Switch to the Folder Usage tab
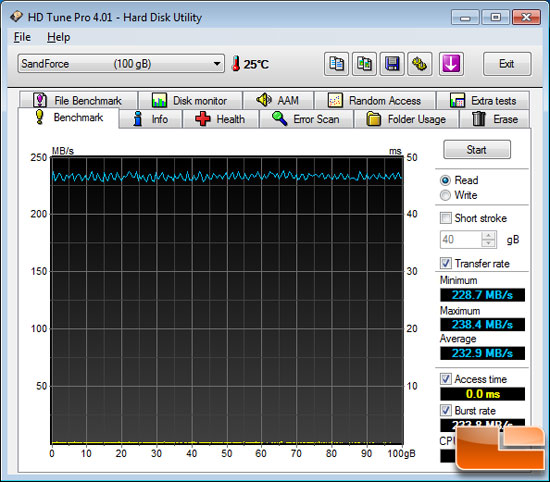550x482 pixels. coord(406,119)
